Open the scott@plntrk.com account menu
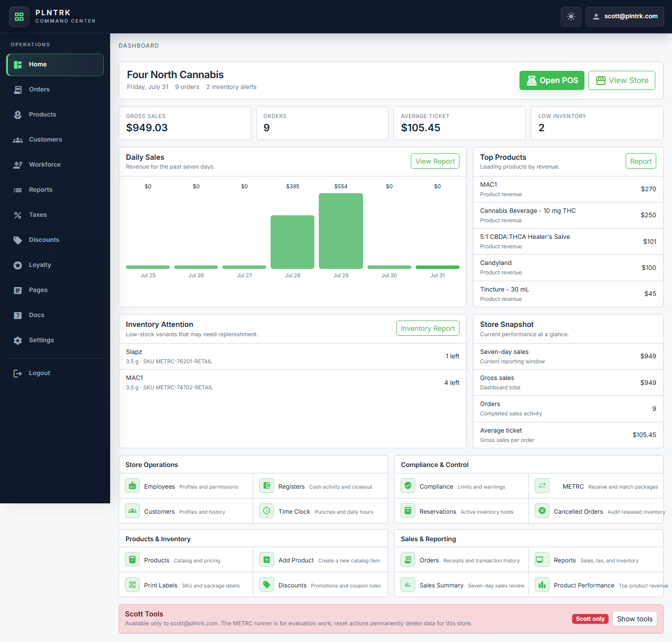 [625, 17]
